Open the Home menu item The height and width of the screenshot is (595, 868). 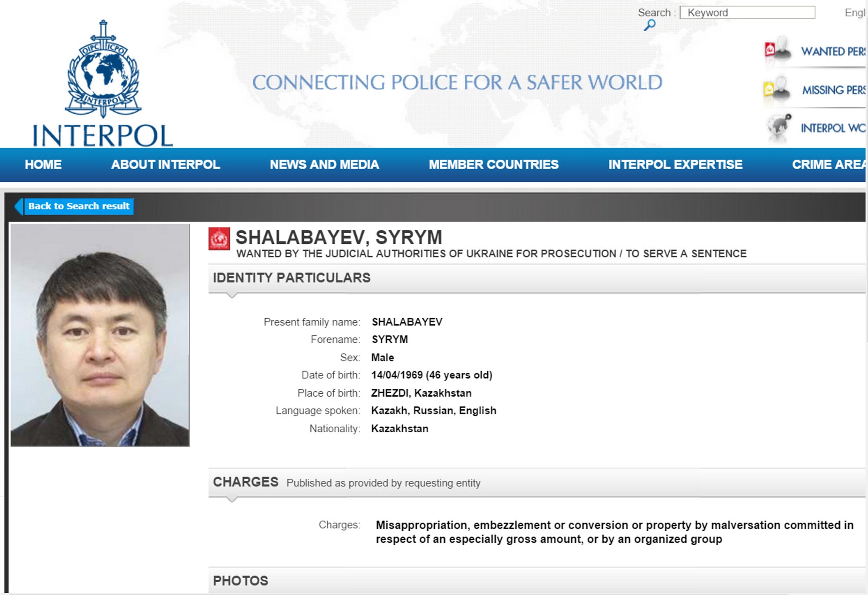pyautogui.click(x=43, y=164)
